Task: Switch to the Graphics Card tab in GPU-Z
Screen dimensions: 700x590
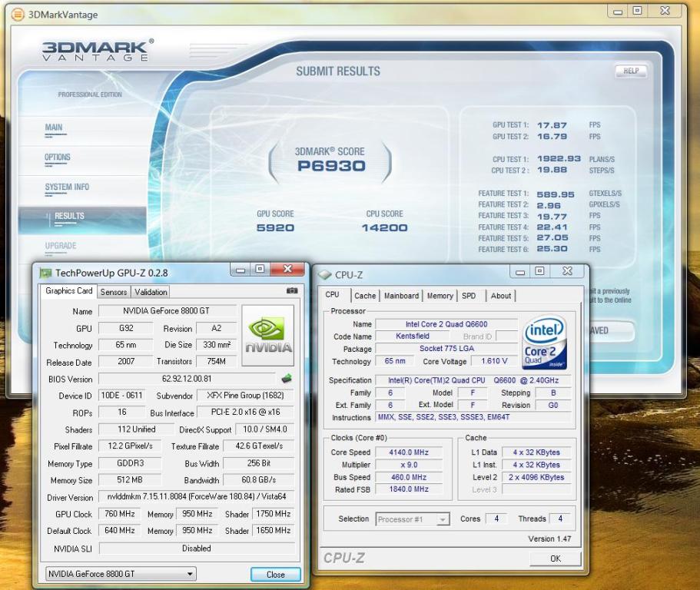Action: [x=68, y=291]
